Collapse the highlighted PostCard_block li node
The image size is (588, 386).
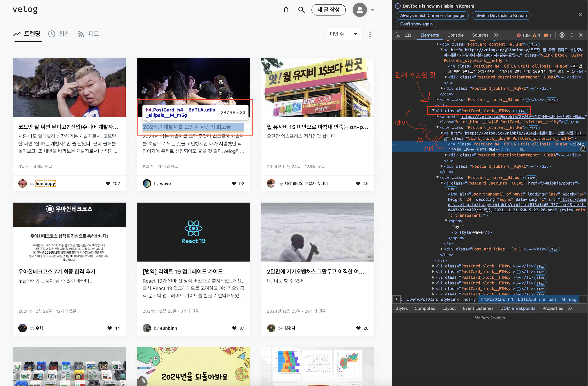tap(433, 111)
